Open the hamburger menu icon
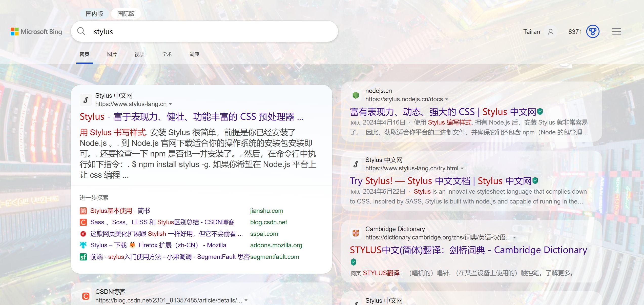The width and height of the screenshot is (644, 305). (x=617, y=32)
